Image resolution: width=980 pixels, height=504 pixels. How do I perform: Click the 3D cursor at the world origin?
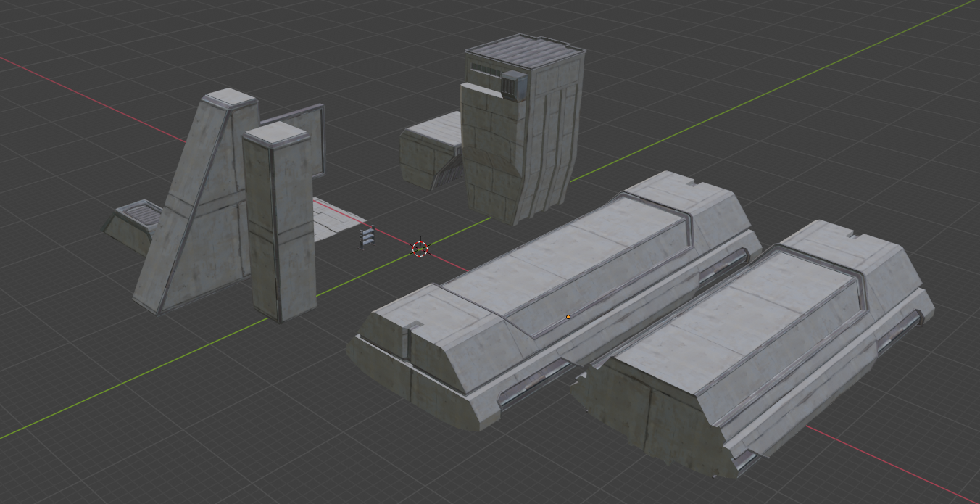[x=420, y=249]
